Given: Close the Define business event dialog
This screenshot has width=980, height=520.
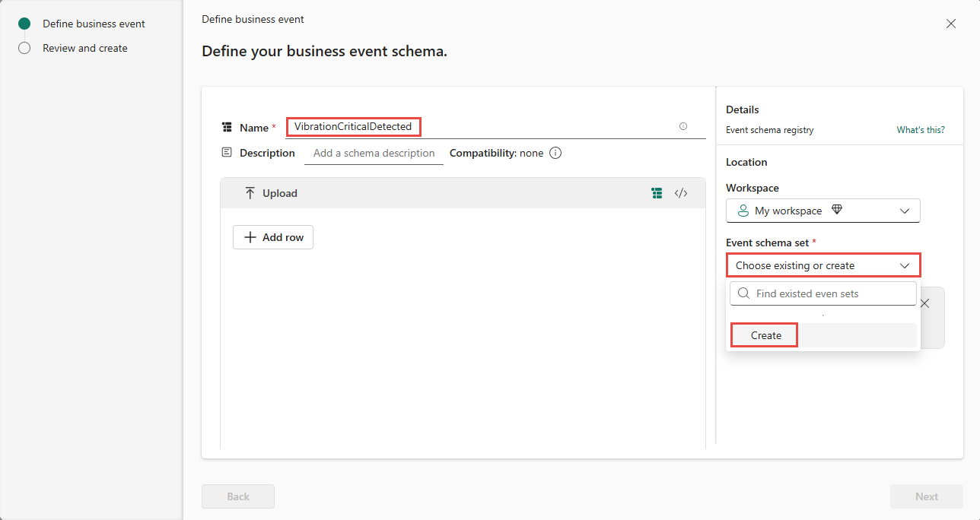Looking at the screenshot, I should pos(950,24).
